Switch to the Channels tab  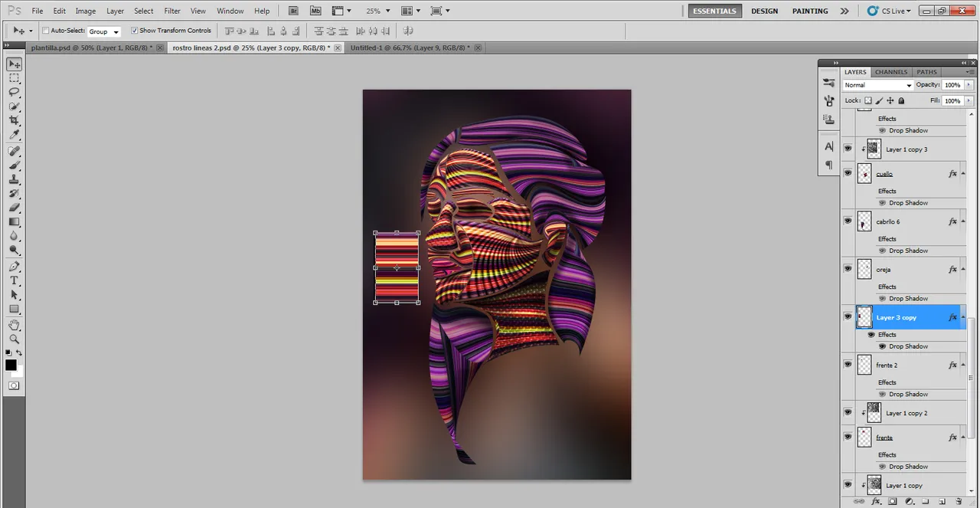(890, 72)
